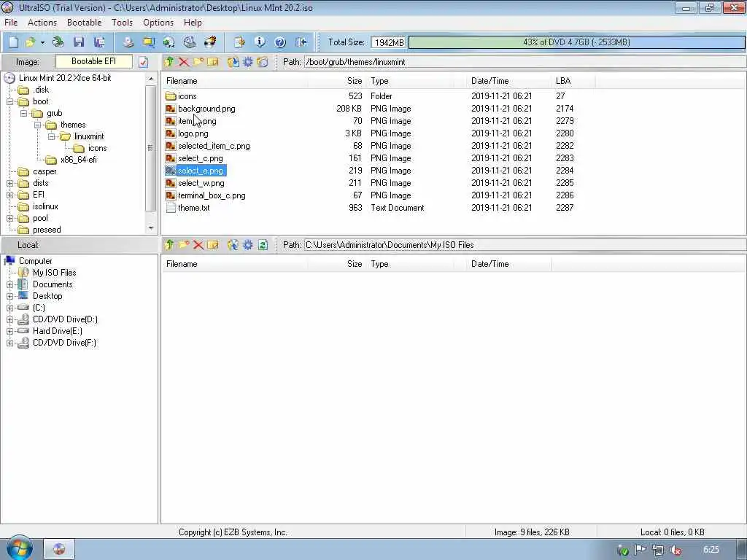This screenshot has height=560, width=747.
Task: Expand the EFI folder
Action: (10, 195)
